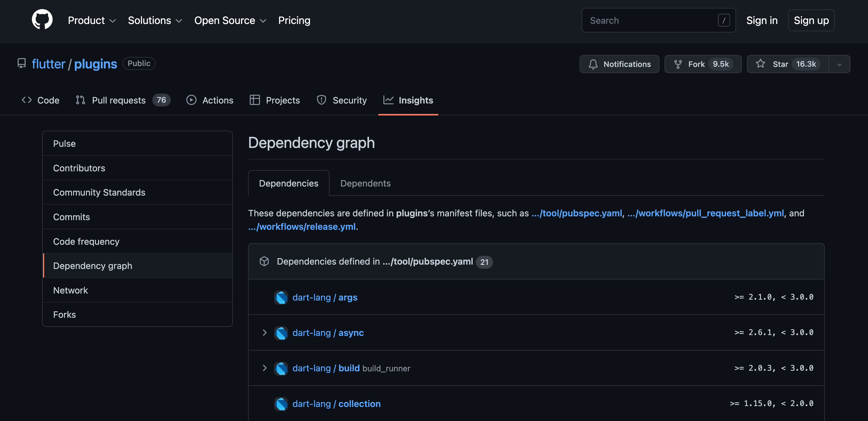
Task: Switch to the Dependents tab
Action: point(365,183)
